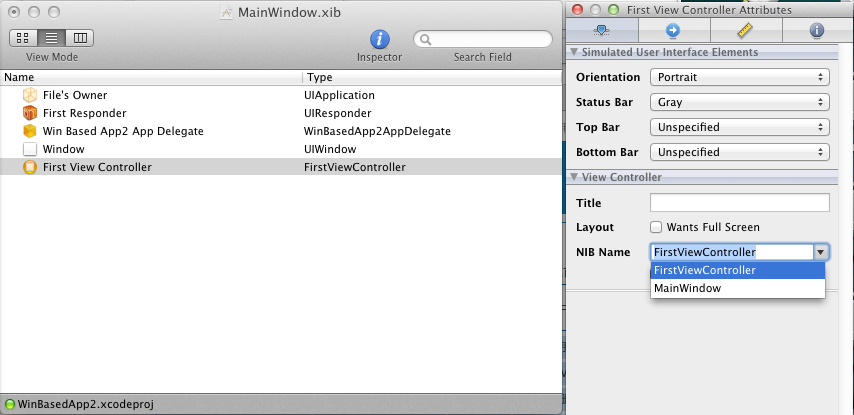Click the UIApplication type cell
854x415 pixels.
(339, 95)
